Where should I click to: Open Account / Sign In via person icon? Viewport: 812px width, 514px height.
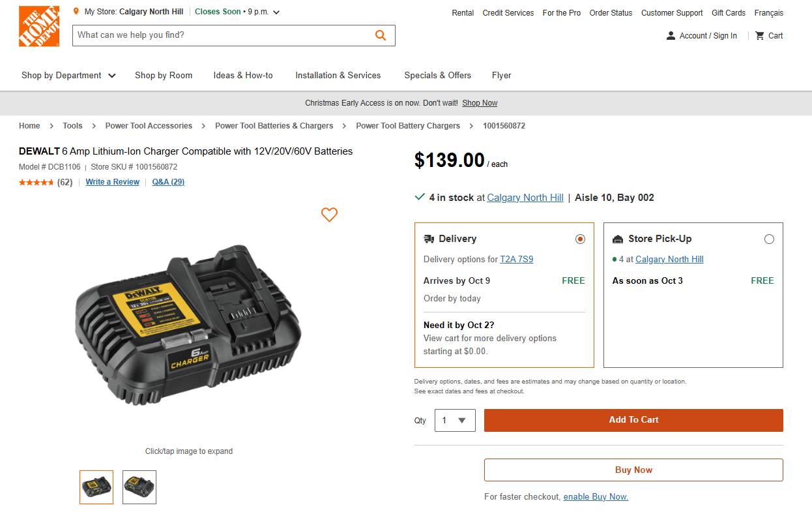671,35
